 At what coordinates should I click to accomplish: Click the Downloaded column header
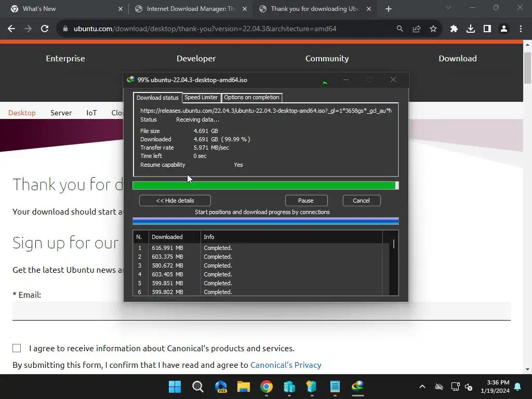175,237
